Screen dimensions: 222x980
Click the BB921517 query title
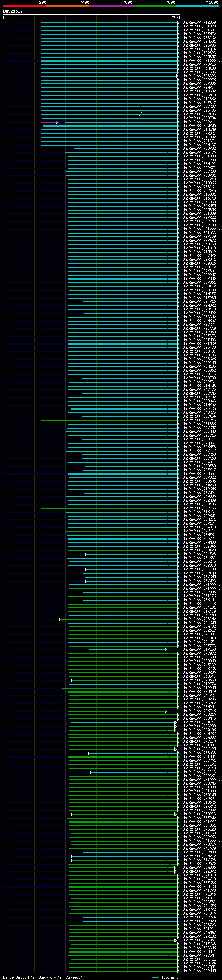tap(13, 11)
